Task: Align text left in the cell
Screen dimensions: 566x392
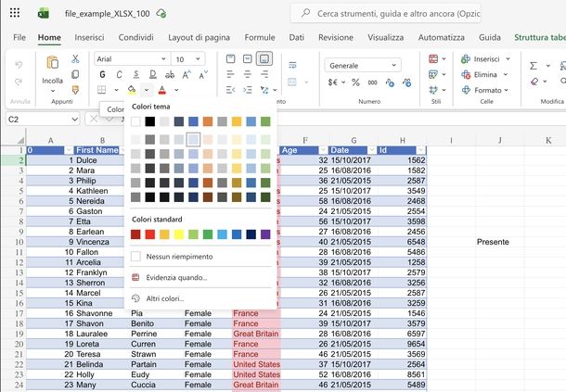Action: [x=230, y=75]
